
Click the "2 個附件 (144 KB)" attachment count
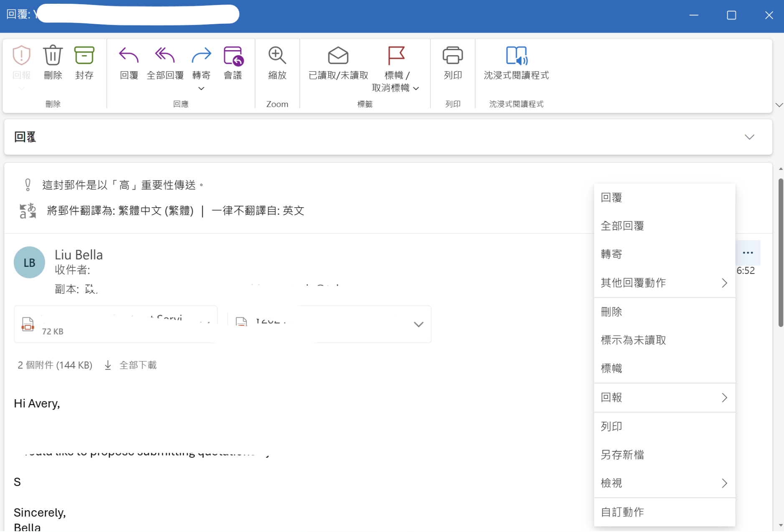(55, 365)
